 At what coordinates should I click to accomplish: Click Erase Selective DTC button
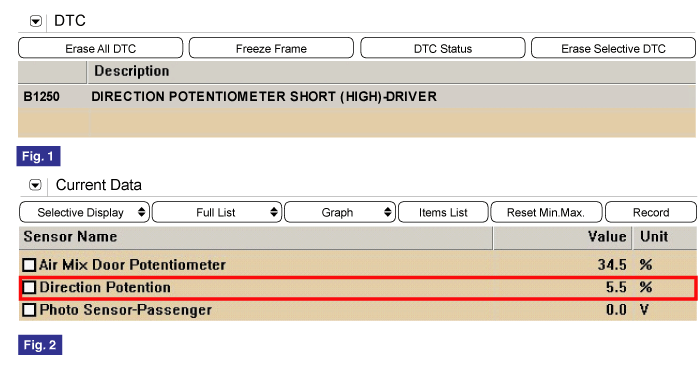click(613, 48)
